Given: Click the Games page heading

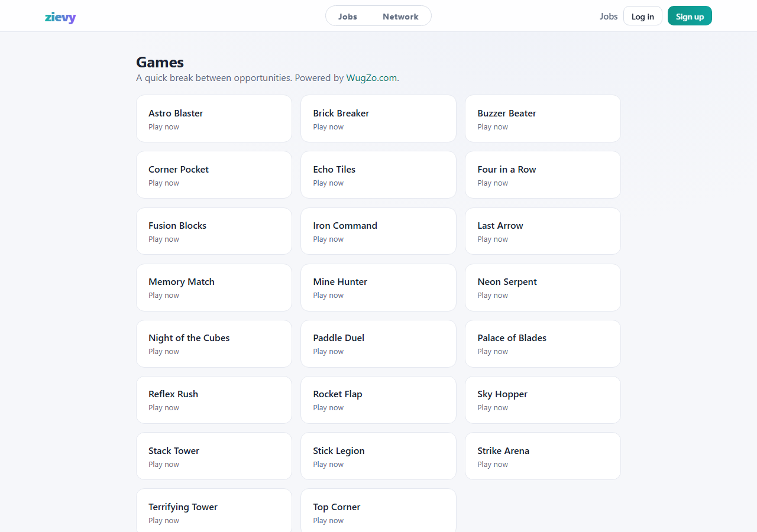Looking at the screenshot, I should [160, 62].
